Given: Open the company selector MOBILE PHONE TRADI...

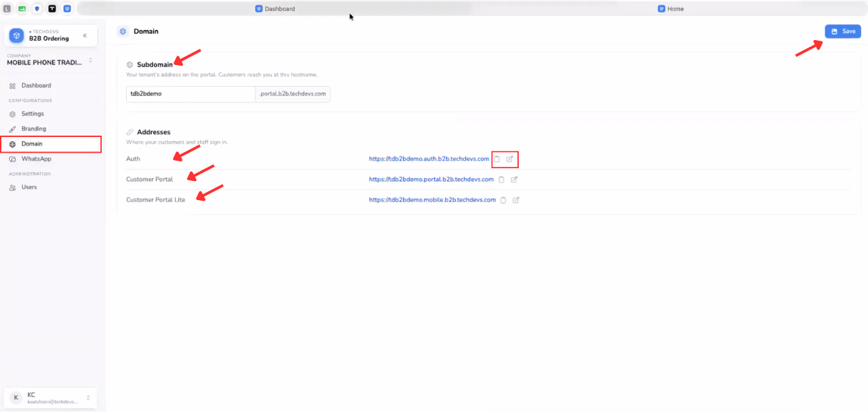Looking at the screenshot, I should pyautogui.click(x=50, y=60).
